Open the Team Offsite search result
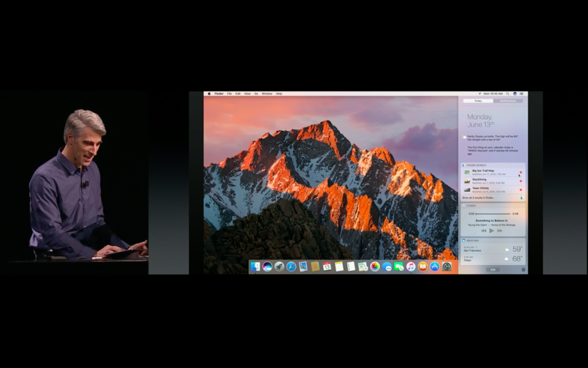The image size is (588, 368). pos(493,190)
